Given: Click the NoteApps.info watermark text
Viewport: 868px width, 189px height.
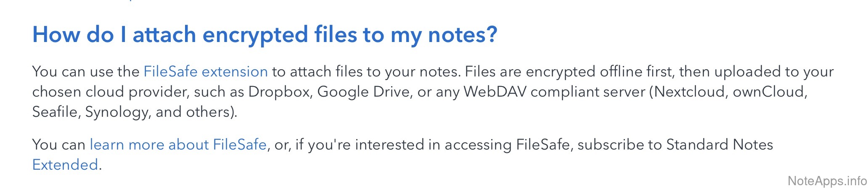Looking at the screenshot, I should (827, 181).
